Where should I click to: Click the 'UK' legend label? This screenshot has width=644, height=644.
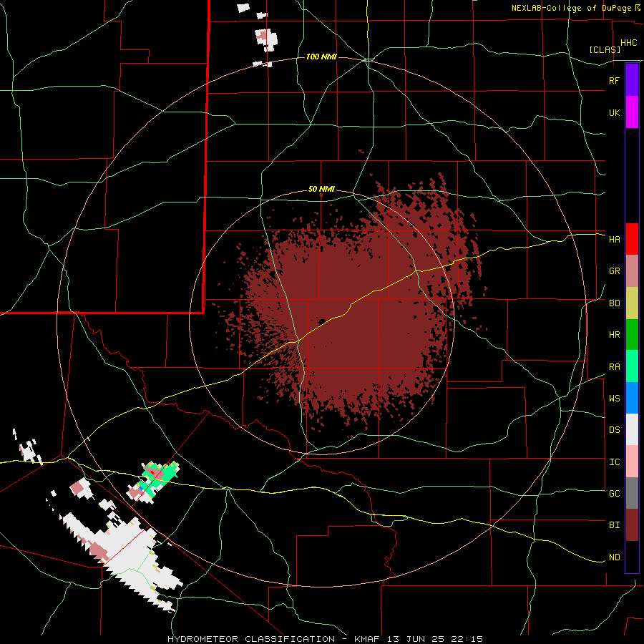click(x=614, y=113)
